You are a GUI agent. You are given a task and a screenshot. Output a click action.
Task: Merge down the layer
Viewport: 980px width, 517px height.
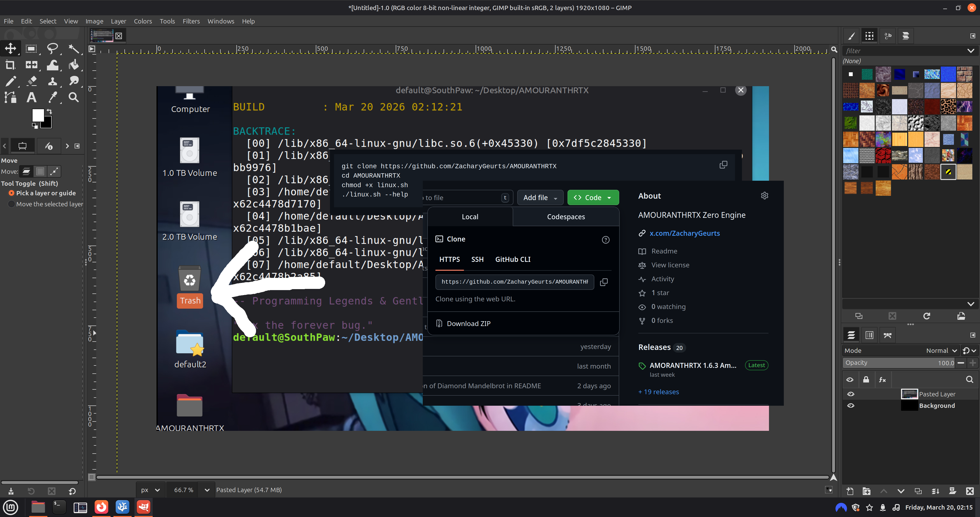point(935,491)
